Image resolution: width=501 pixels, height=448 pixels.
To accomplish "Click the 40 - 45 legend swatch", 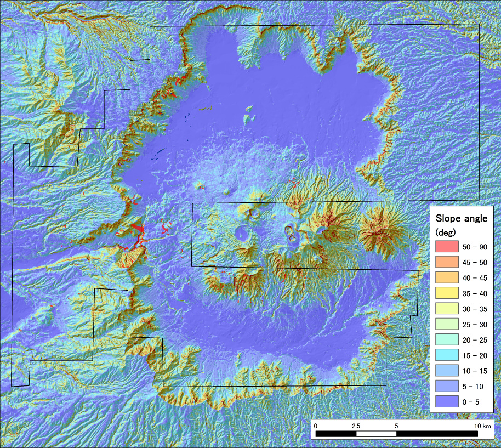I will point(447,277).
